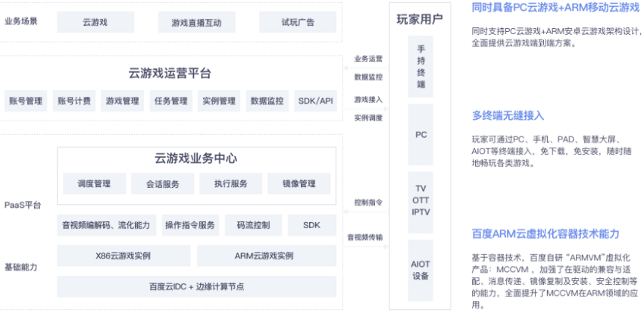Select the 游戏直播互动 box
This screenshot has width=644, height=313.
click(196, 22)
